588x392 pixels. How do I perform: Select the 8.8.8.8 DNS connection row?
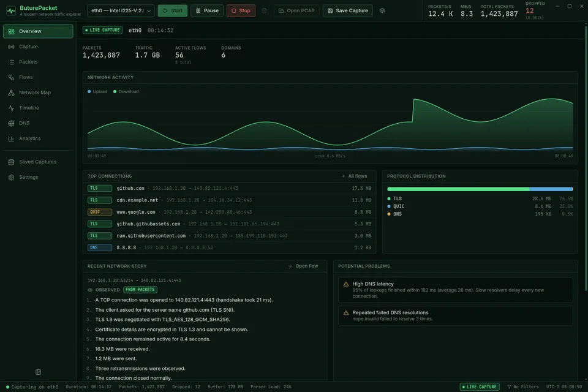pos(229,247)
